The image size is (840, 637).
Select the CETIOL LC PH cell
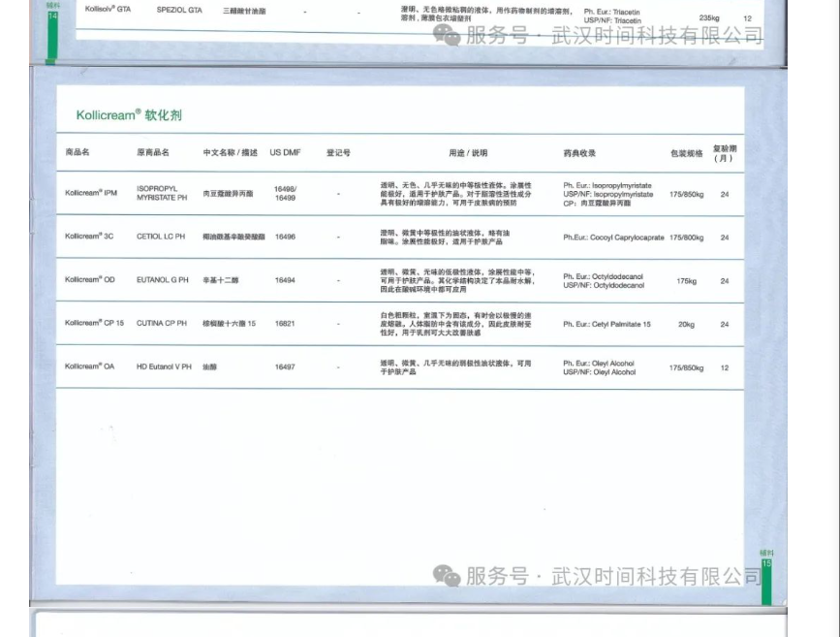(161, 237)
